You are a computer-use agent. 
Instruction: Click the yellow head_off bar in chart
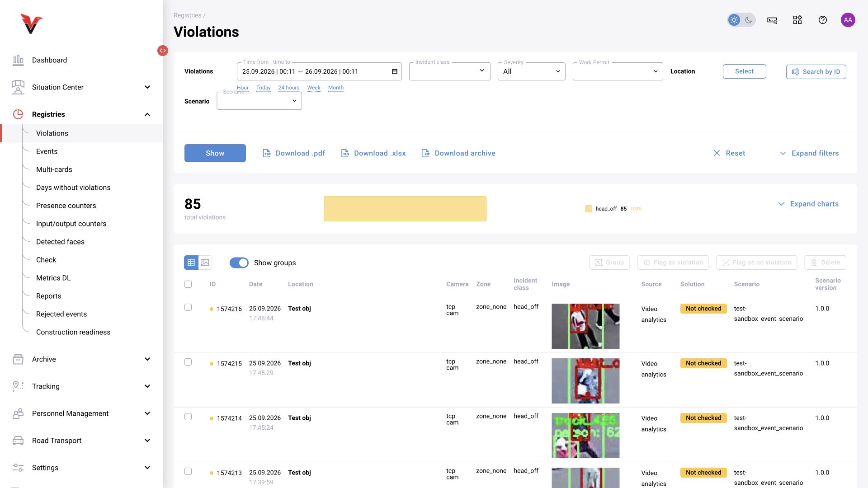point(405,209)
